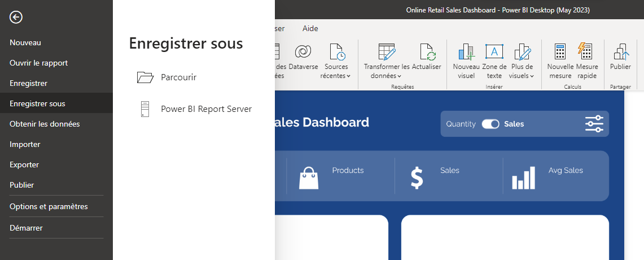Click the window title bar text
The image size is (644, 260).
[498, 10]
